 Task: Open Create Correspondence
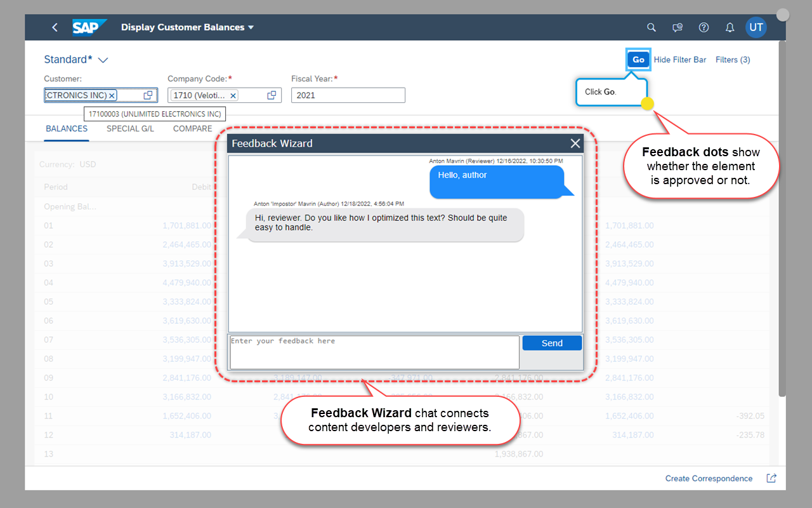point(709,478)
